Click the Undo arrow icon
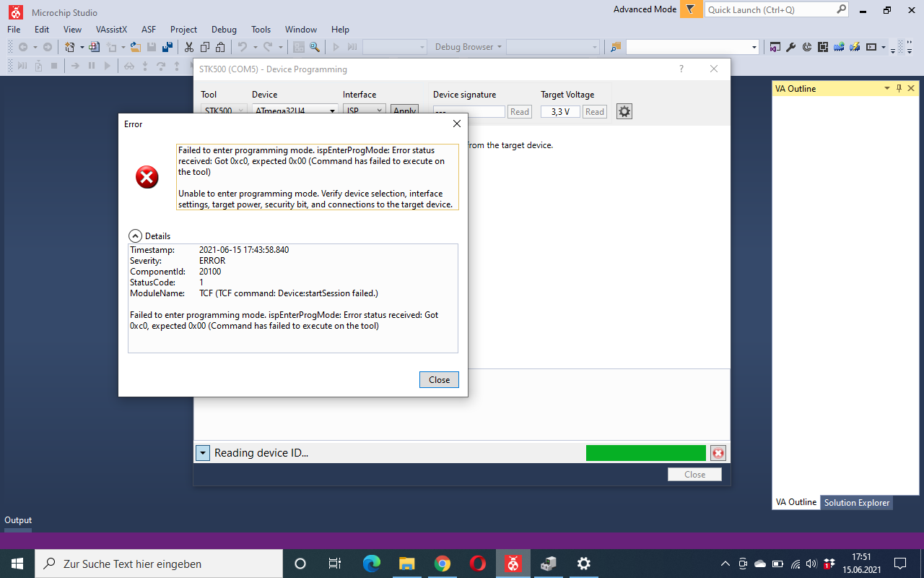The height and width of the screenshot is (578, 924). (243, 47)
